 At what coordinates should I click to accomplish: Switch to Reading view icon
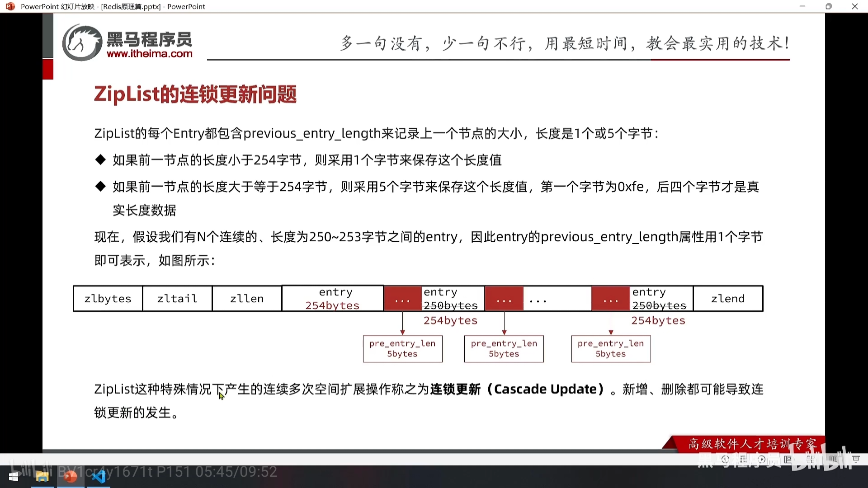coord(833,459)
